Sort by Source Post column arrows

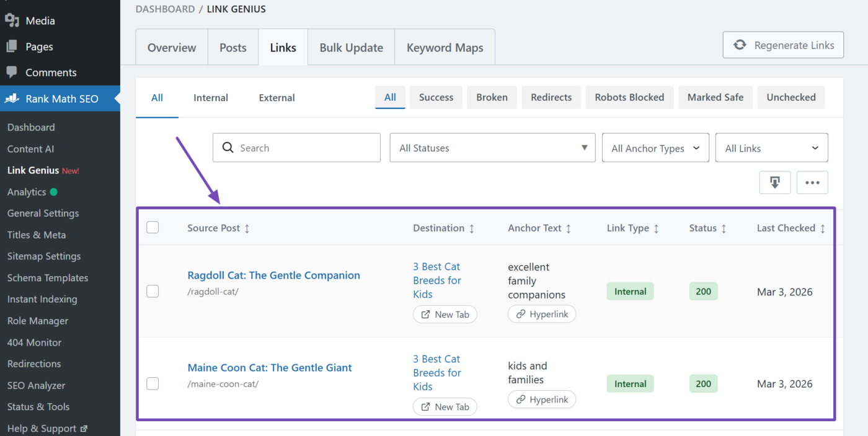click(x=247, y=229)
